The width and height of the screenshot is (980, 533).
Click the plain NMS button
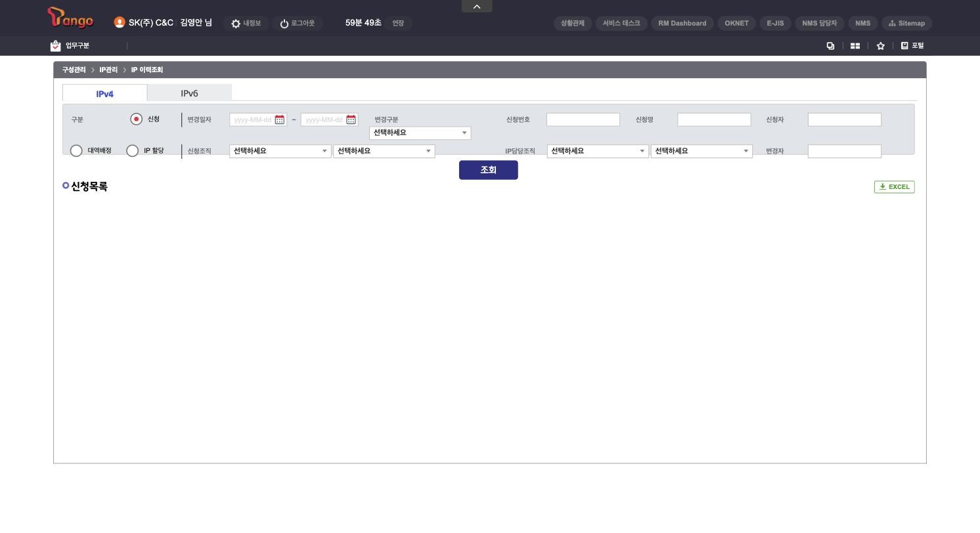862,23
